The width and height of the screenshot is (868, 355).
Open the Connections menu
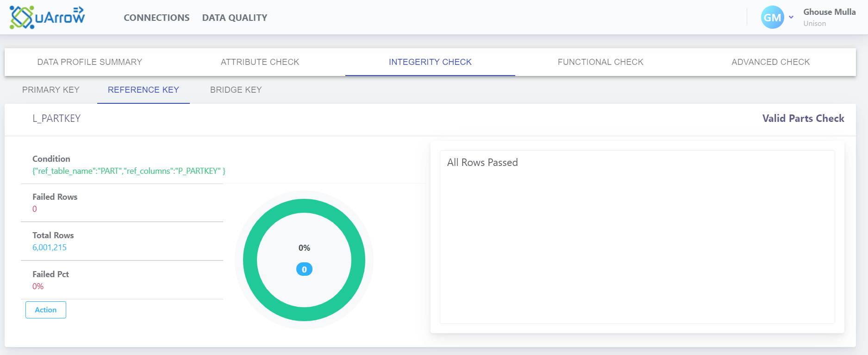pyautogui.click(x=156, y=18)
